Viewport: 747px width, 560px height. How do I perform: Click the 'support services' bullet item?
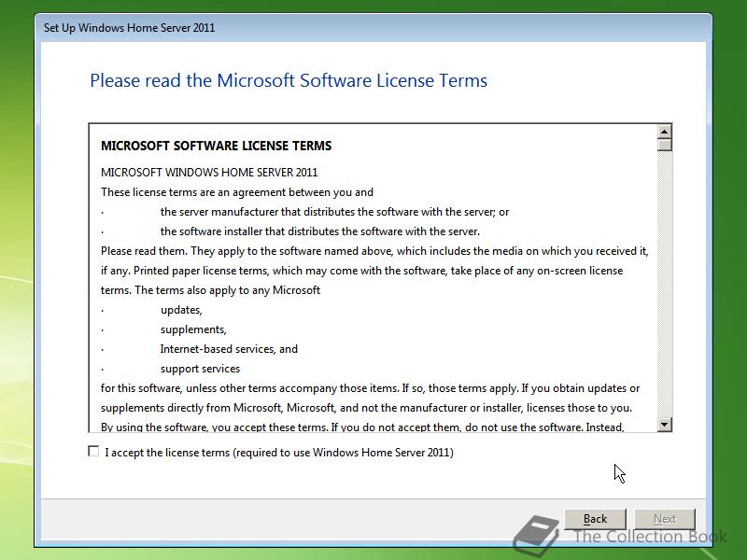(200, 369)
